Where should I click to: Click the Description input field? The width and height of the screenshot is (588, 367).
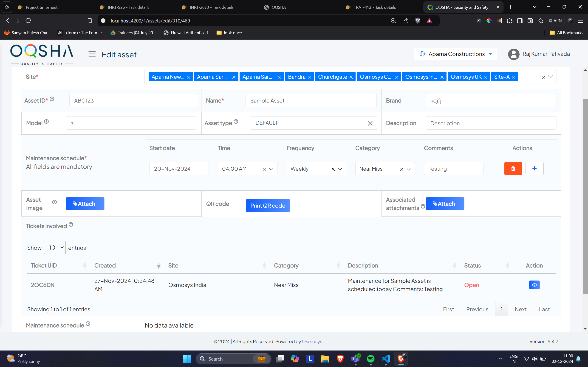point(491,123)
